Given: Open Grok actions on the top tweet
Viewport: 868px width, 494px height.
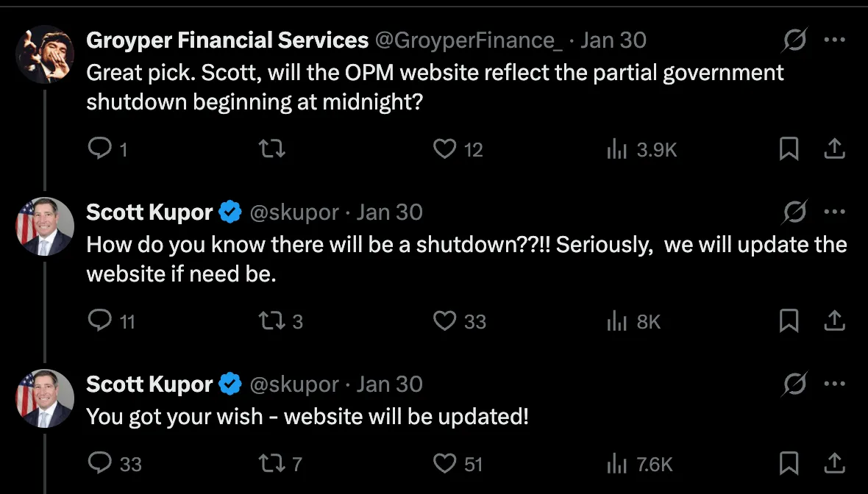Looking at the screenshot, I should pos(795,40).
